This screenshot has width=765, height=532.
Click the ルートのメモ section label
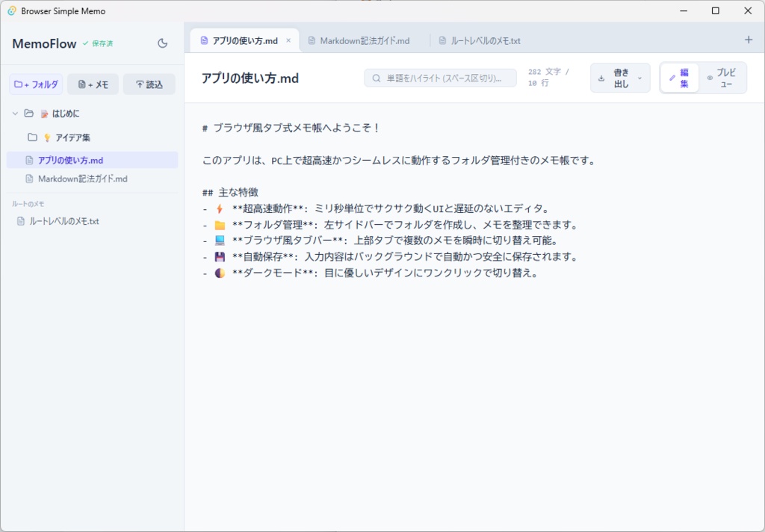tap(28, 204)
